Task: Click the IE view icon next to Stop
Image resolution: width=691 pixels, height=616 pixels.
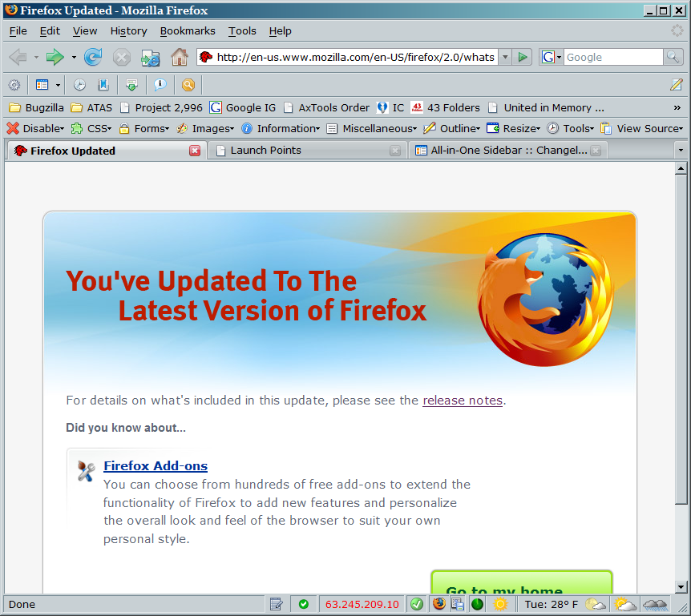Action: tap(150, 58)
